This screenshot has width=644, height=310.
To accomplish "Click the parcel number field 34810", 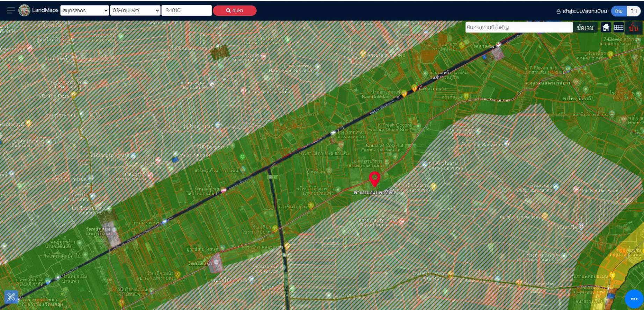I will pos(186,10).
